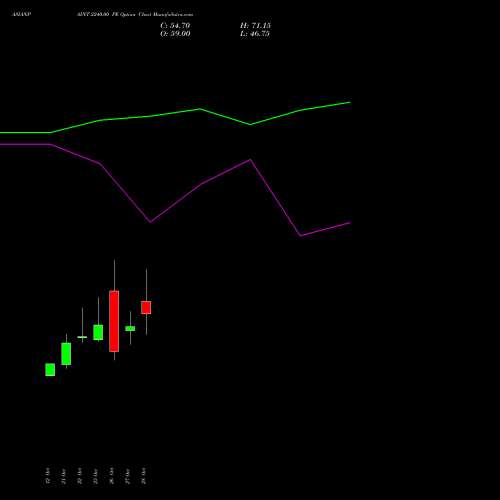500x500 pixels.
Task: Click the close value "C: 54.70"
Action: click(175, 26)
